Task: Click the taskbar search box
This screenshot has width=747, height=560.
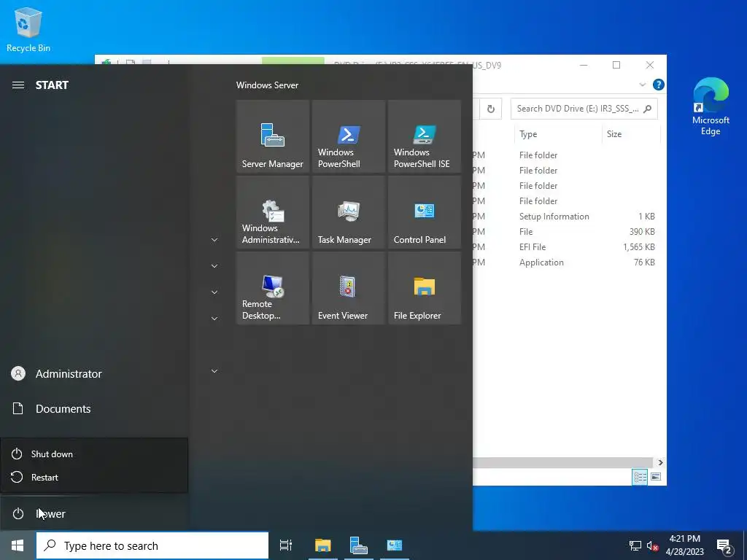Action: pos(152,545)
